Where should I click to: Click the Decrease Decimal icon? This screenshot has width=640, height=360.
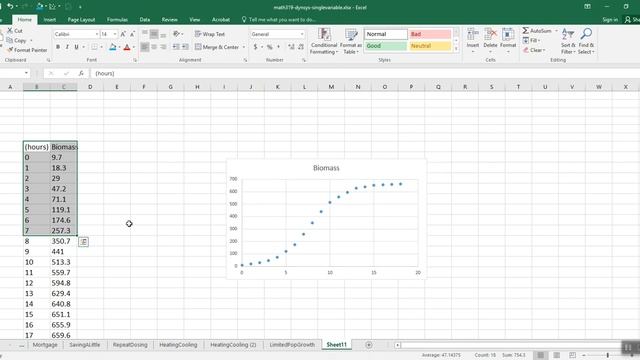[301, 47]
